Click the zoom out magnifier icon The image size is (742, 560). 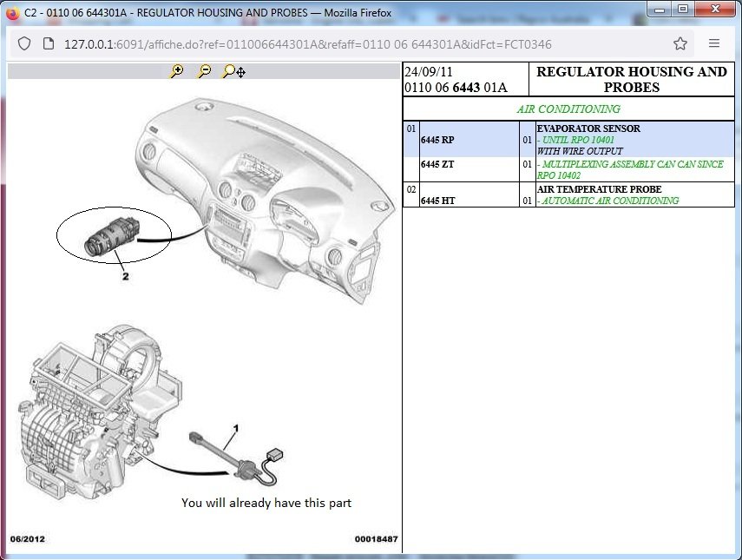pyautogui.click(x=205, y=71)
